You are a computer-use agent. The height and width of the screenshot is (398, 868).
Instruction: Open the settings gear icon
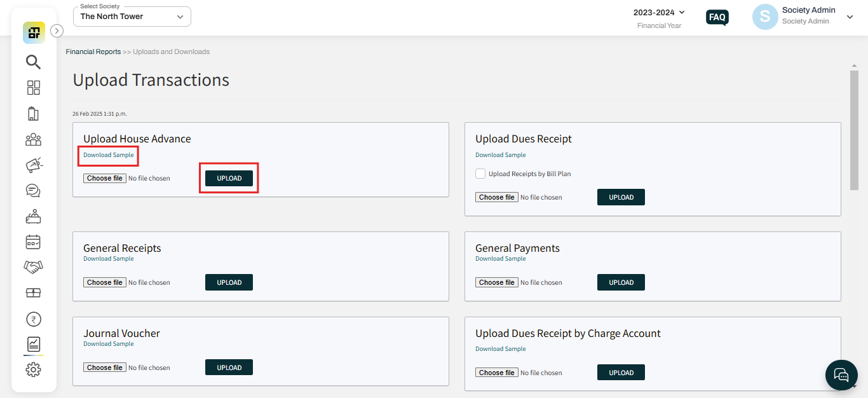pos(33,369)
